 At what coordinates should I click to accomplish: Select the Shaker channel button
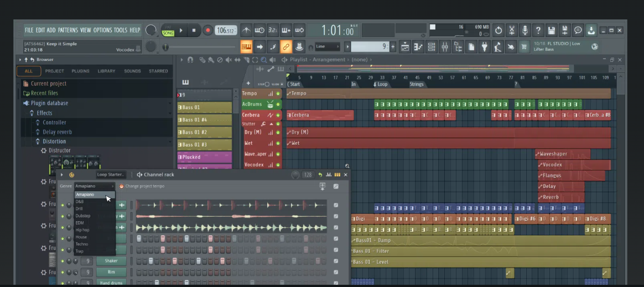click(111, 260)
